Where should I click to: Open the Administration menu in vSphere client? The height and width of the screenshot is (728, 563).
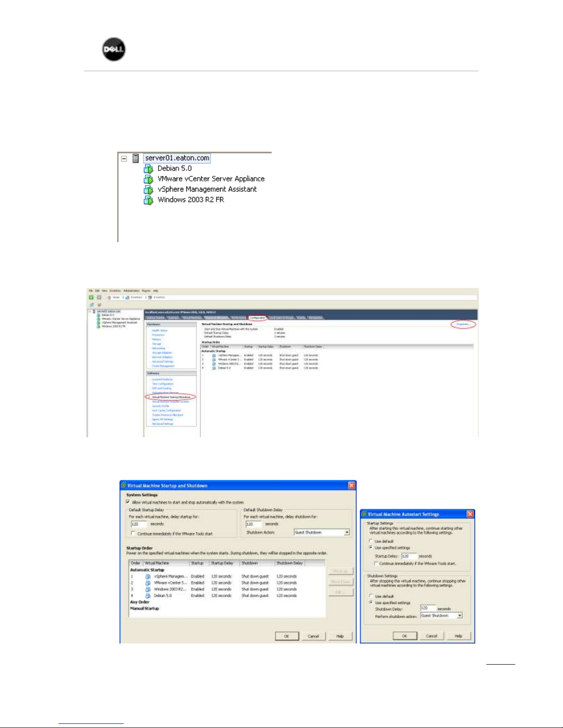pos(131,291)
